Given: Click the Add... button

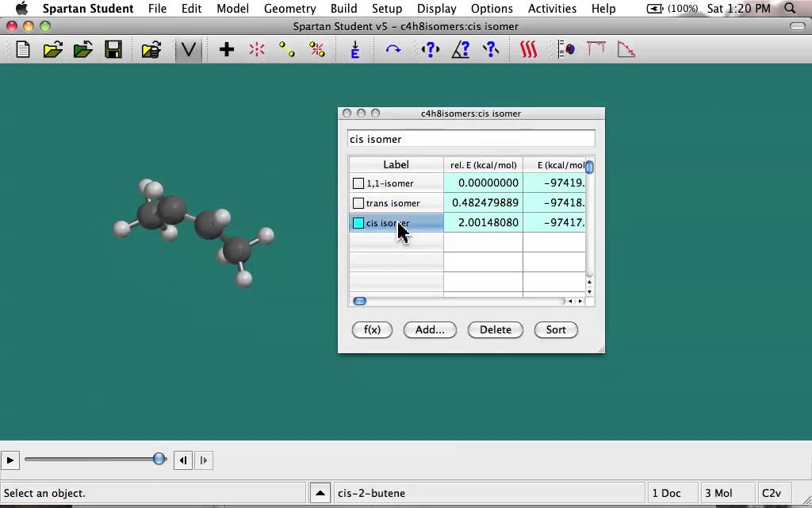Looking at the screenshot, I should click(x=430, y=329).
